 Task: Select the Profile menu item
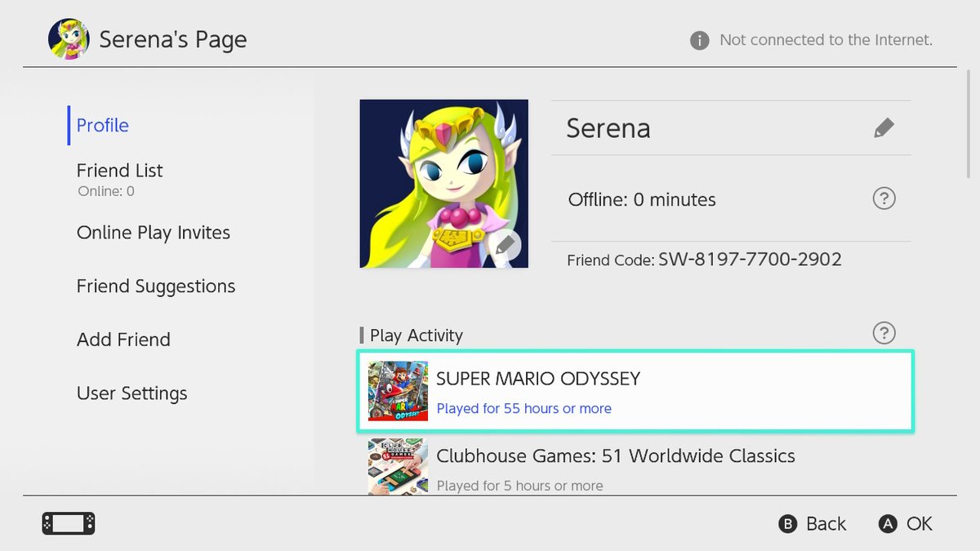pyautogui.click(x=103, y=125)
